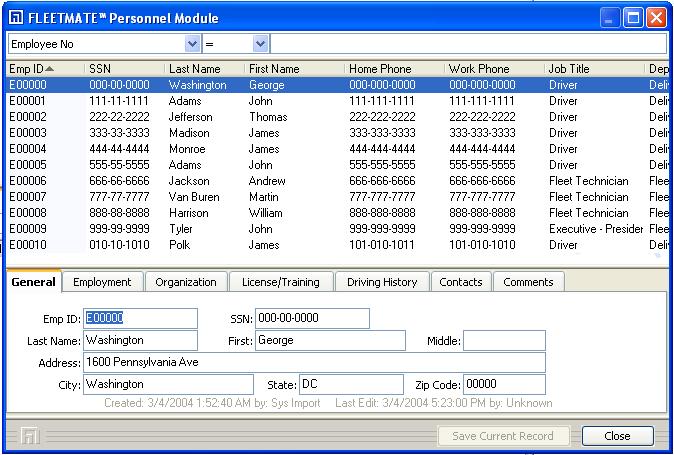The image size is (674, 455).
Task: Click work phone 999-999-9999
Action: pos(482,229)
